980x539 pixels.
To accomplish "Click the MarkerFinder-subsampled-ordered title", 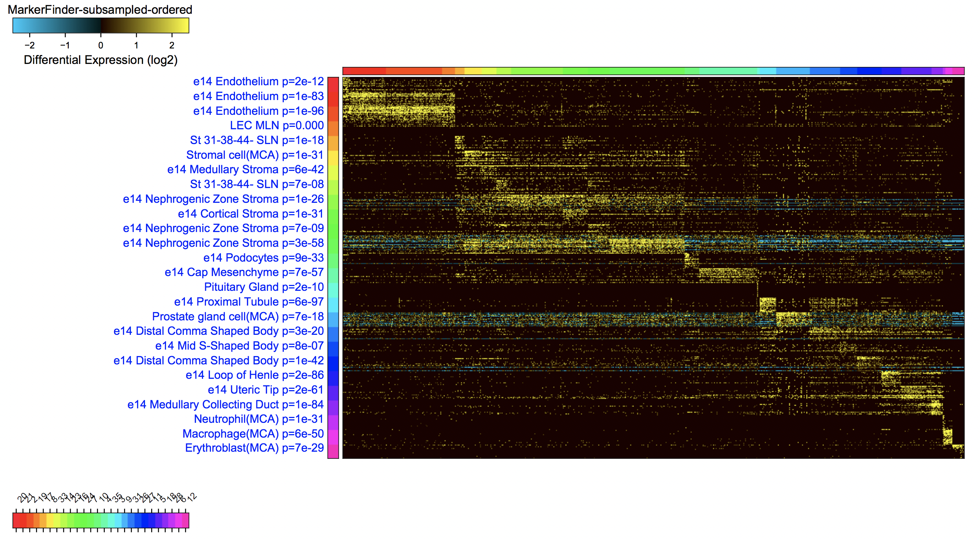I will 100,10.
